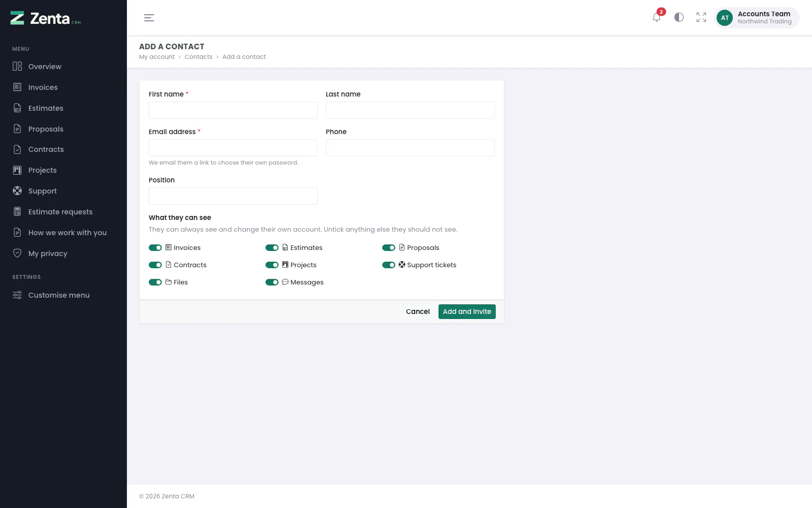
Task: Click the Customise menu sliders icon
Action: coord(17,295)
